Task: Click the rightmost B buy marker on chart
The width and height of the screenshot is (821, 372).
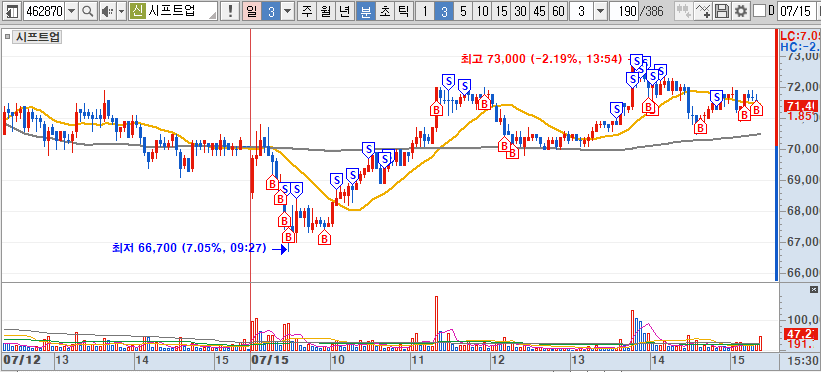Action: coord(757,109)
